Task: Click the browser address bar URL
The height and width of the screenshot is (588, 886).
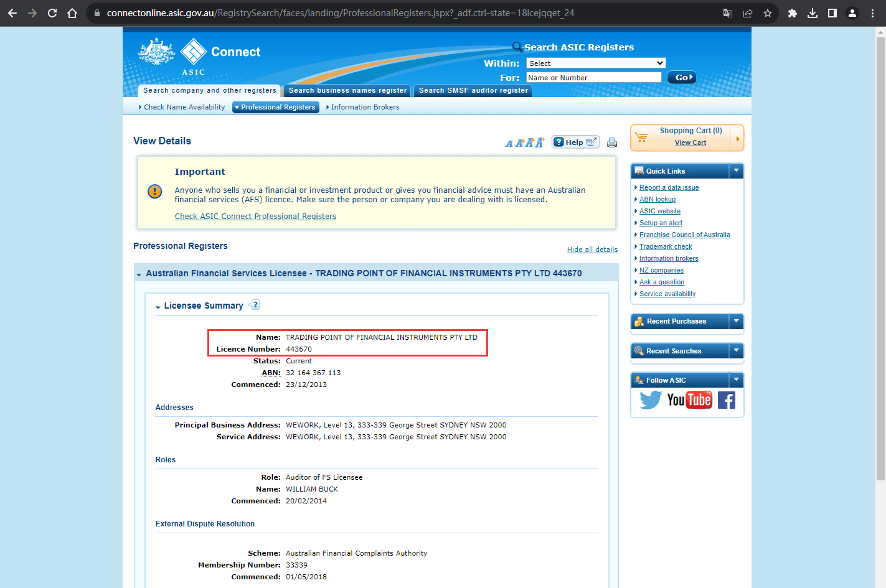Action: (341, 13)
